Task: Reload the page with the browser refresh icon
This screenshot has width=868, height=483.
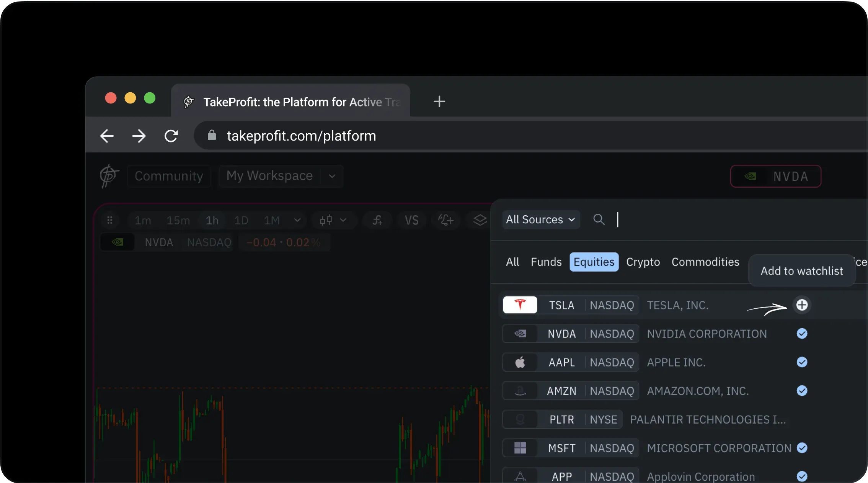Action: coord(171,136)
